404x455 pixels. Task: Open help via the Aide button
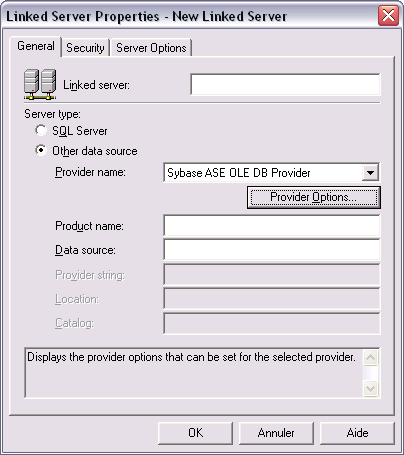[357, 433]
